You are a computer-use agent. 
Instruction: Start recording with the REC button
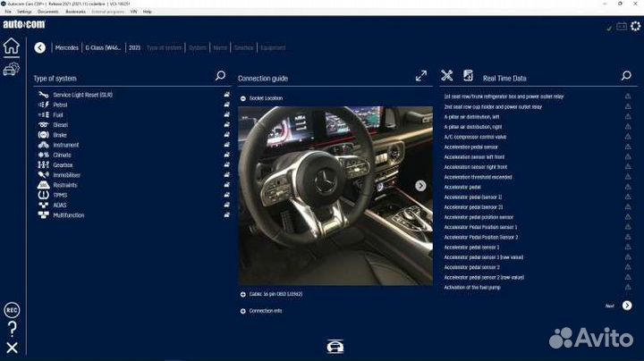click(12, 310)
